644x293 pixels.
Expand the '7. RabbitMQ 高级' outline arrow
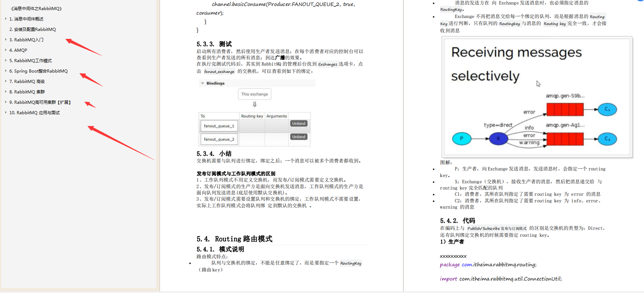[x=6, y=81]
